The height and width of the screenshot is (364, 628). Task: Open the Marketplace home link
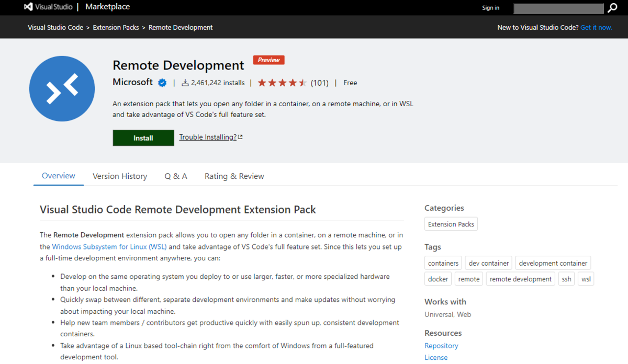[107, 7]
